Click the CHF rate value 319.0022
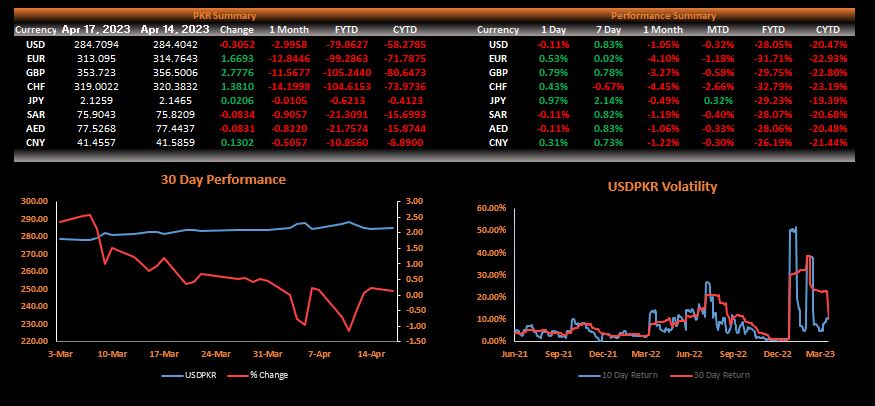 point(96,86)
